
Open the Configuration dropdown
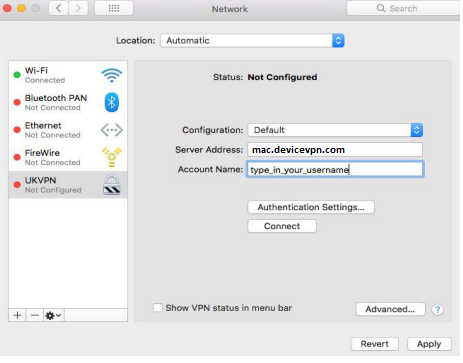(x=335, y=130)
